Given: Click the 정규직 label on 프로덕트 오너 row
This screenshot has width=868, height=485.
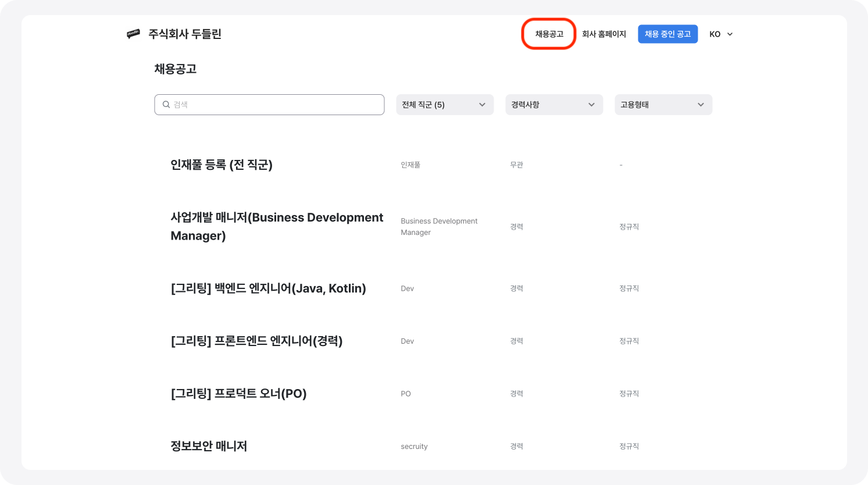Looking at the screenshot, I should click(628, 394).
